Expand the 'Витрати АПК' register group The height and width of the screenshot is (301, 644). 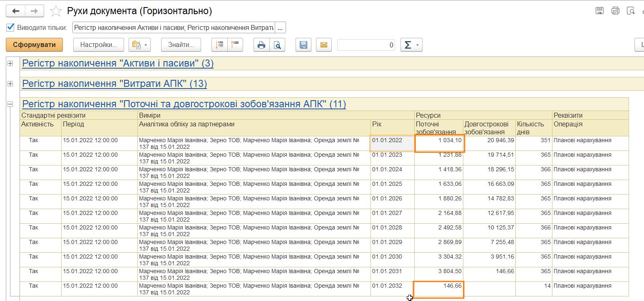[10, 84]
